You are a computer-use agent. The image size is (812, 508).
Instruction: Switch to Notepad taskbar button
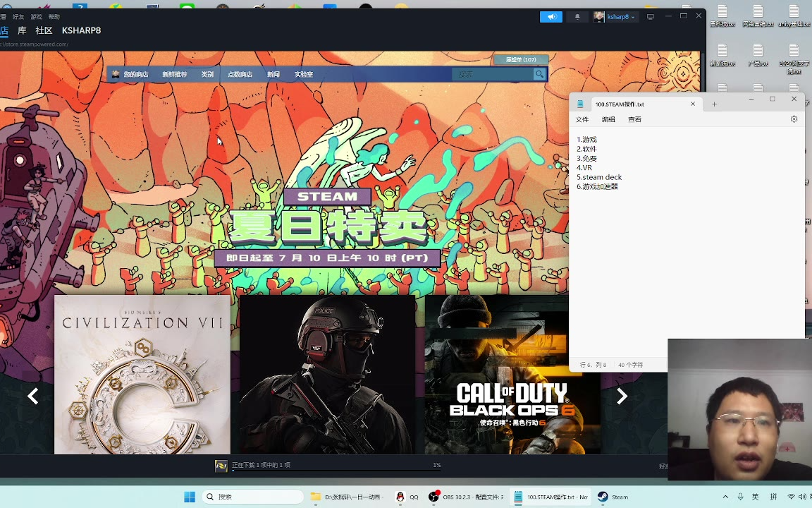tap(550, 497)
